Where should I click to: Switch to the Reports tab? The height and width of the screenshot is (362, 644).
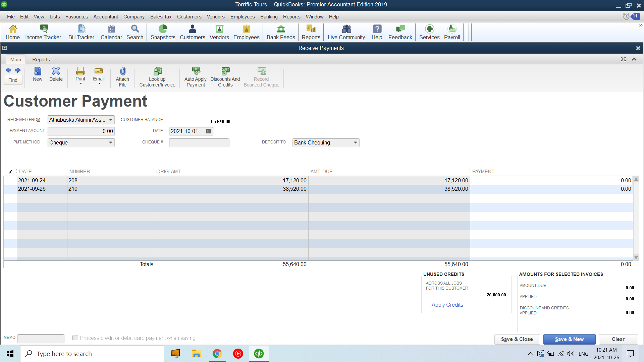click(x=41, y=59)
